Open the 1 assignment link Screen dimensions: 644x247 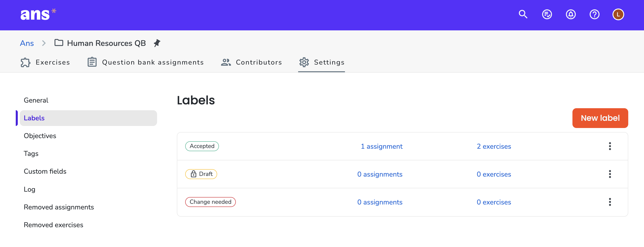[x=381, y=146]
